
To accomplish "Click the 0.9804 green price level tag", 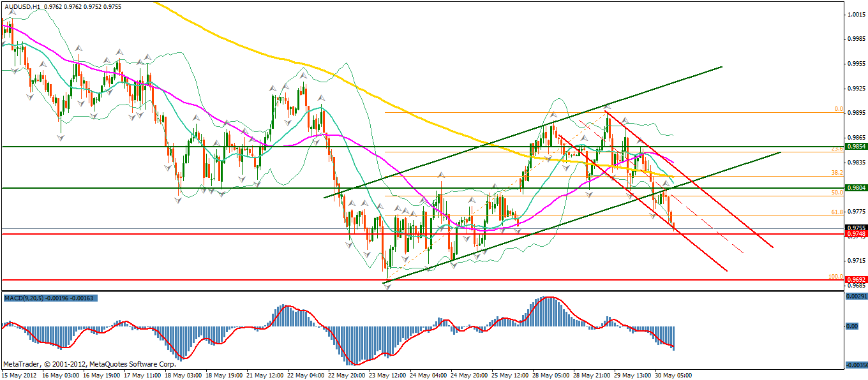I will coord(855,187).
